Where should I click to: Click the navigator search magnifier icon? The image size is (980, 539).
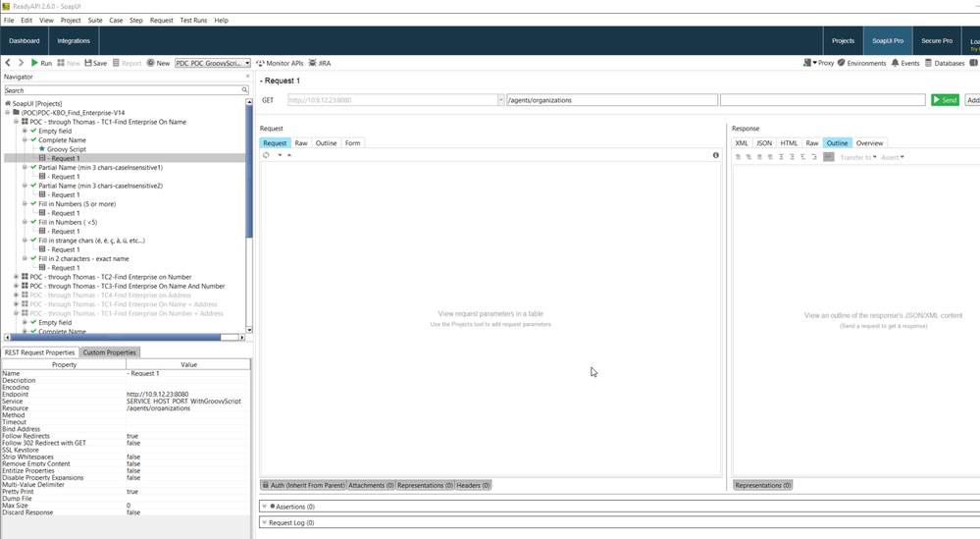coord(244,90)
